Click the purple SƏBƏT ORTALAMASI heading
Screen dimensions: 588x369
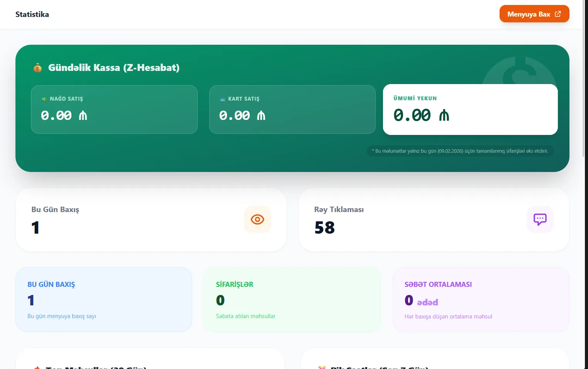pyautogui.click(x=438, y=285)
